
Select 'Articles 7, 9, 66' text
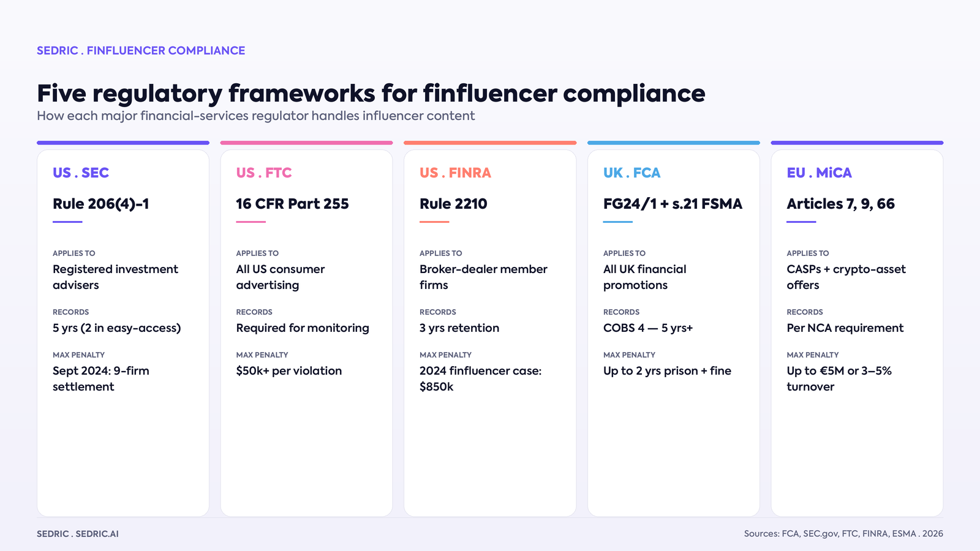coord(841,204)
